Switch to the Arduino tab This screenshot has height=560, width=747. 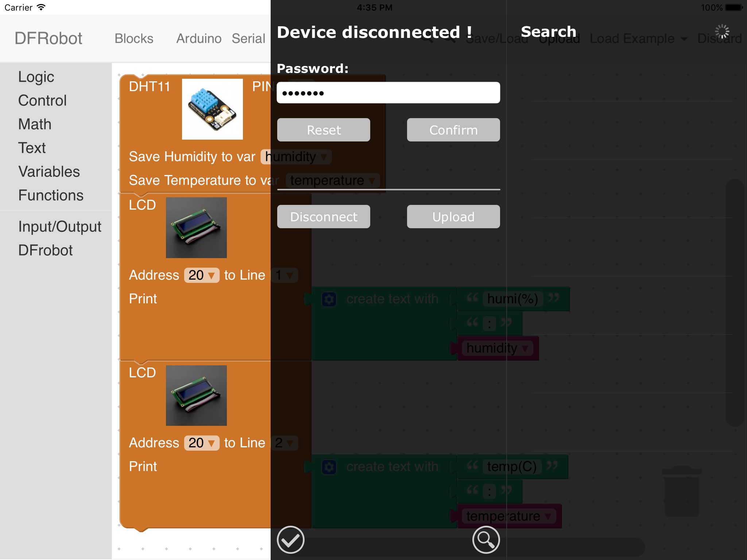(x=199, y=39)
